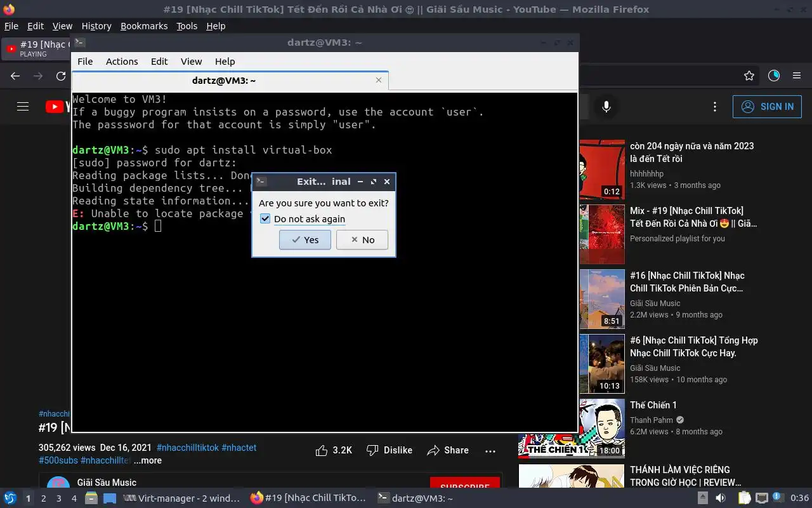
Task: Click YouTube voice search microphone
Action: pyautogui.click(x=606, y=107)
